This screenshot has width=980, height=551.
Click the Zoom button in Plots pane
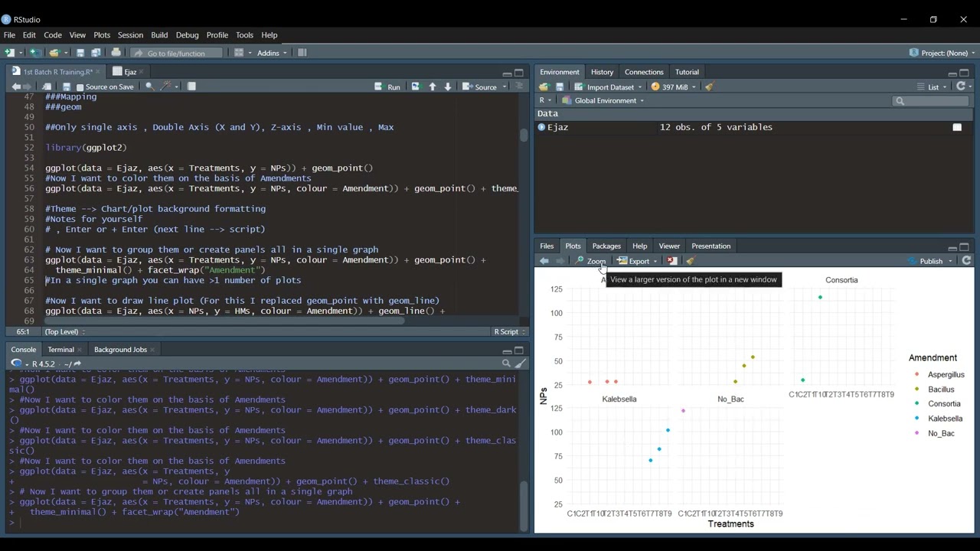[x=590, y=261]
